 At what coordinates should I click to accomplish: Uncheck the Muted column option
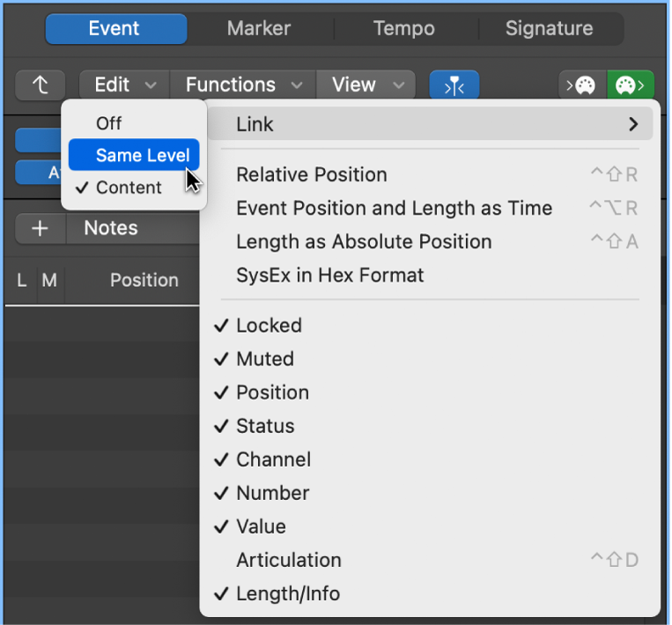point(264,359)
